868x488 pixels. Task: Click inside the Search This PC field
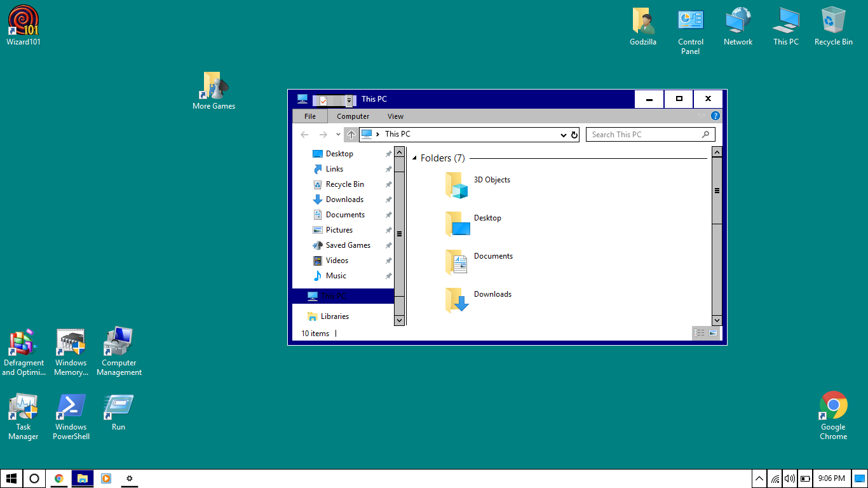pos(642,134)
